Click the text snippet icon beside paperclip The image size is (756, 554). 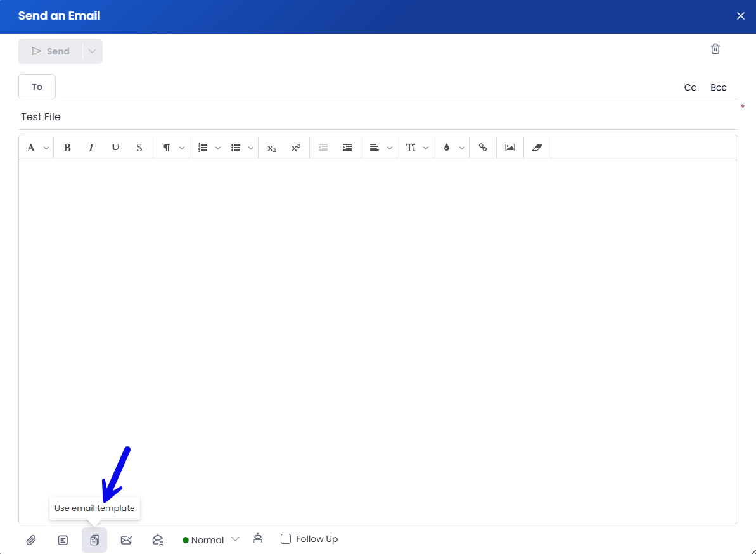click(x=63, y=540)
